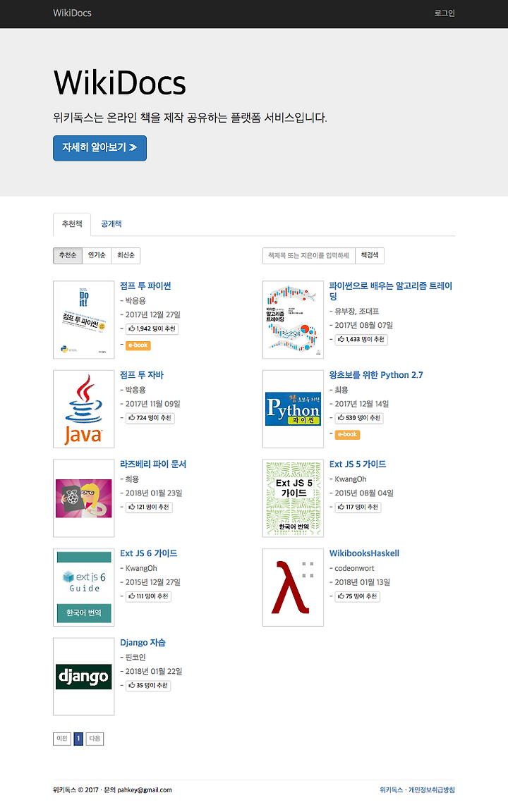508x812 pixels.
Task: Open the Haskell lambda logo cover
Action: 294,587
